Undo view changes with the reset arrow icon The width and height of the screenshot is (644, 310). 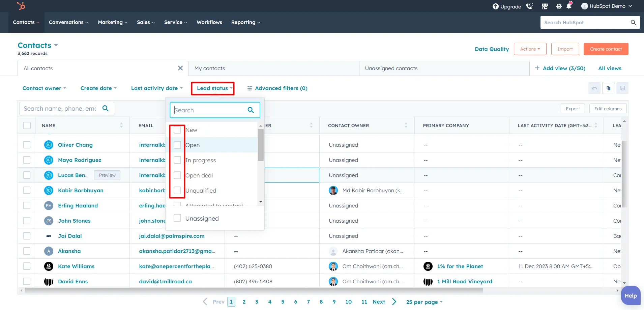594,88
